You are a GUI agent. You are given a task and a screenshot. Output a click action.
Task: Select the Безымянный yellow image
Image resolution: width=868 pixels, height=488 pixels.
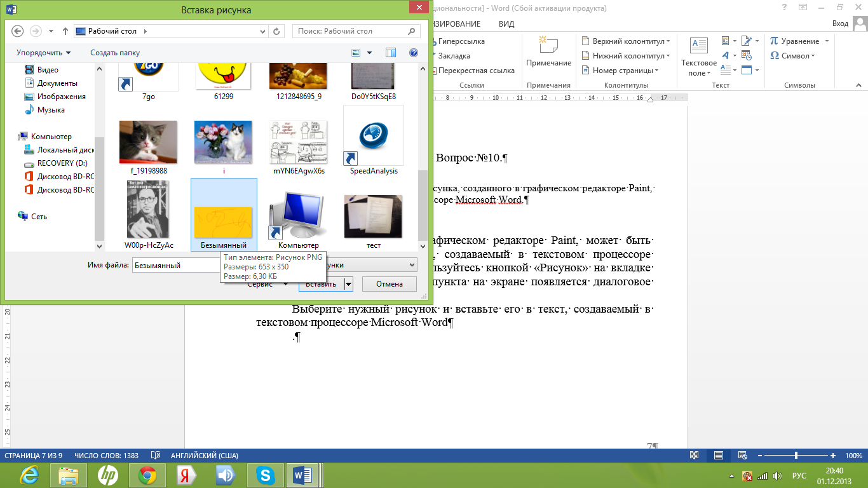pos(224,215)
